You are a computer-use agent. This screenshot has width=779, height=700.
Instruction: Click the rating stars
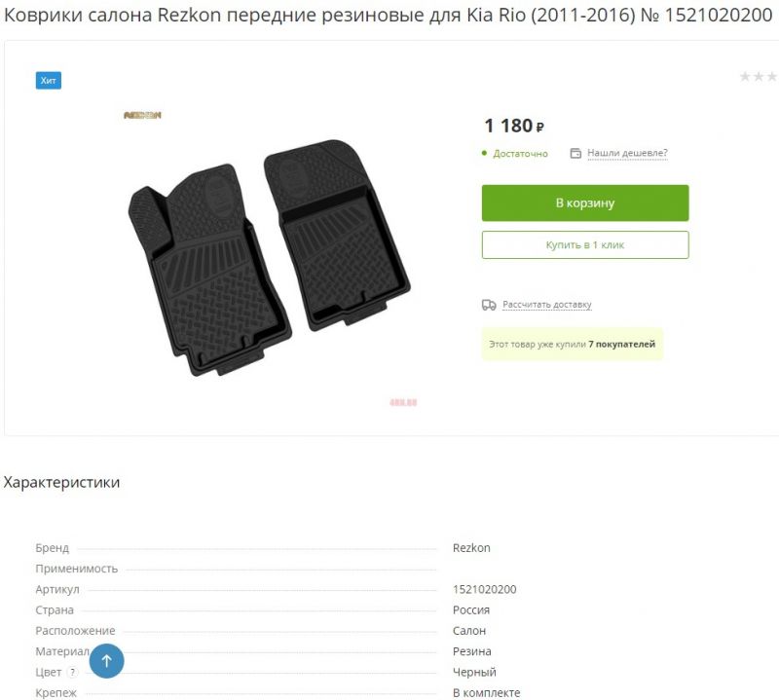point(759,77)
